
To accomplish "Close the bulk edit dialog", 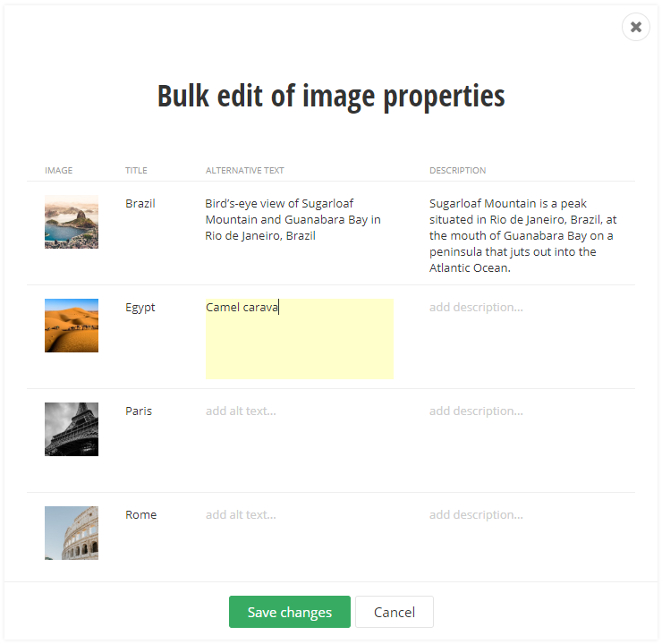I will 635,27.
